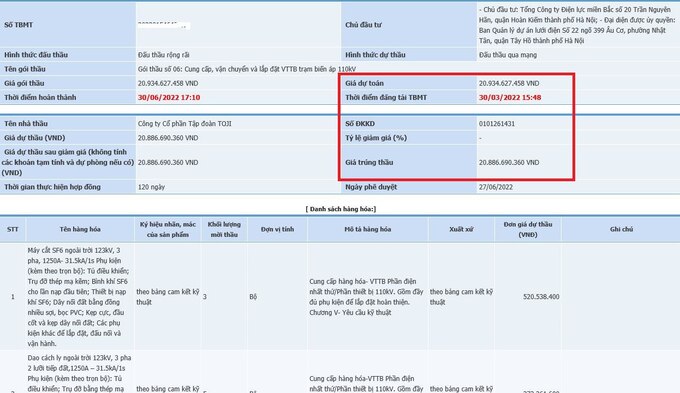Select '20.934.627.458 VND' beside Giá gói thầu
Screen dimensions: 680x393
168,83
